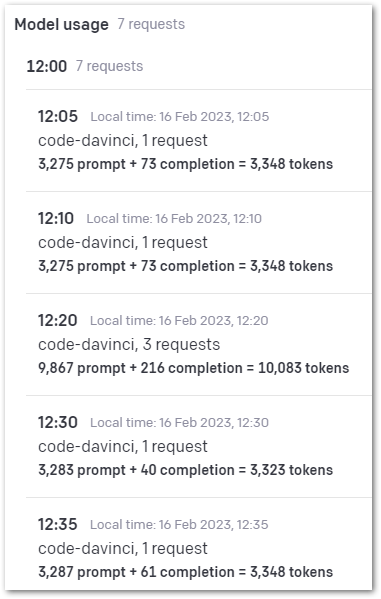
Task: Click code-davinci, 1 request under 12:10
Action: [123, 242]
